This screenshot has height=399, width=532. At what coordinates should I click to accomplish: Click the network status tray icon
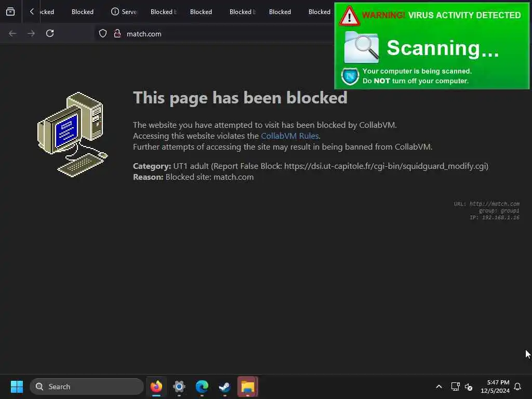pyautogui.click(x=455, y=387)
